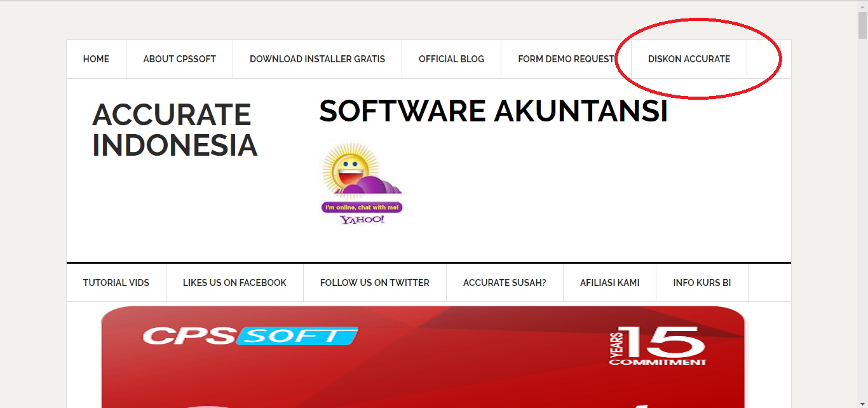Open Download Installer Gratis page
Screen dimensions: 868x408
pyautogui.click(x=317, y=59)
